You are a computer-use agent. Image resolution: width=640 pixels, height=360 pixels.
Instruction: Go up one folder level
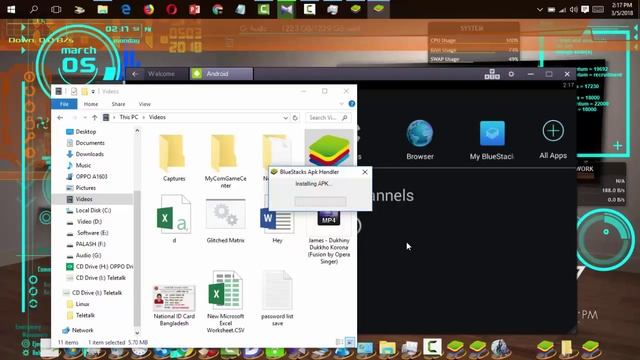(95, 118)
